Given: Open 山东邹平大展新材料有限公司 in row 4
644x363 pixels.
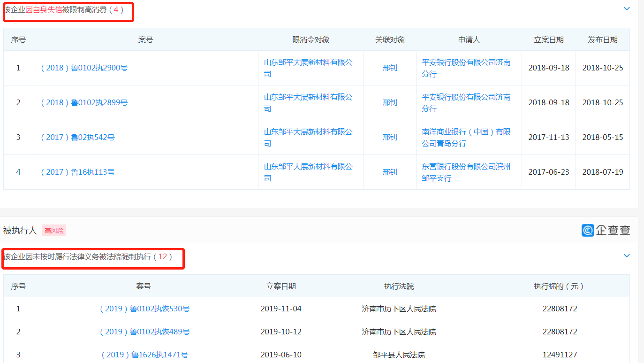Looking at the screenshot, I should (x=308, y=172).
